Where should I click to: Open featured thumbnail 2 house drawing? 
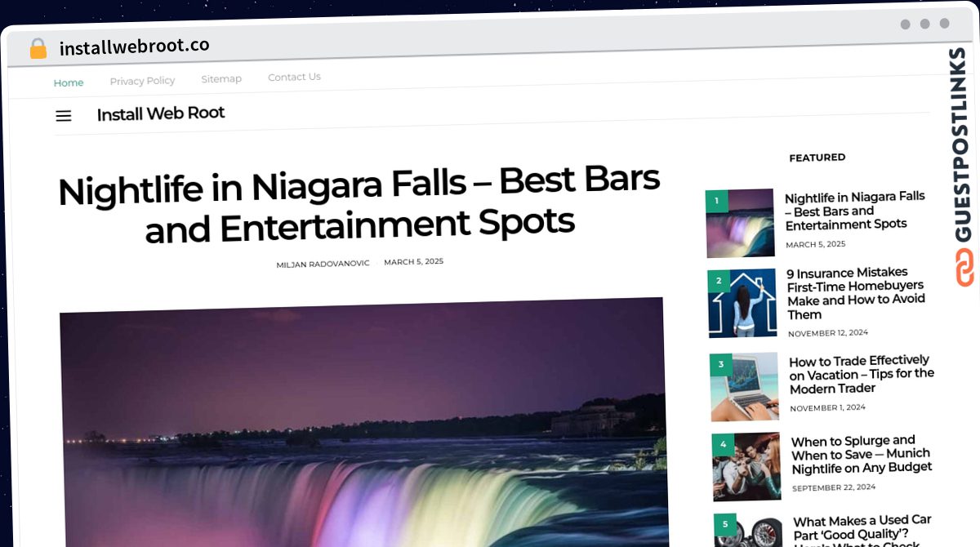pyautogui.click(x=742, y=302)
